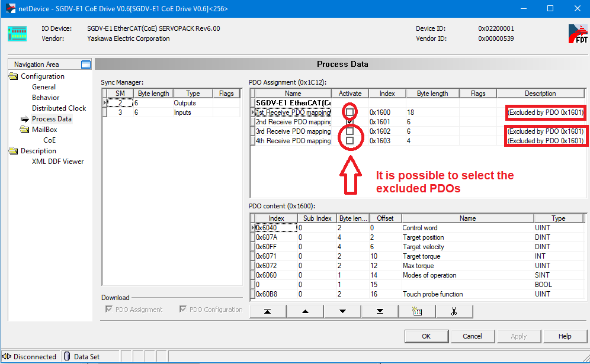Click the Description folder icon

(14, 151)
